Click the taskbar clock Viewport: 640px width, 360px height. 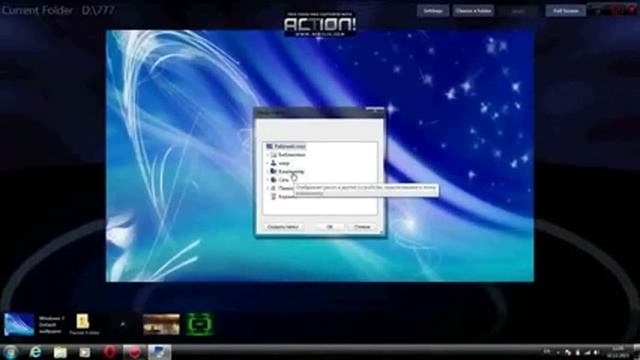[x=618, y=352]
